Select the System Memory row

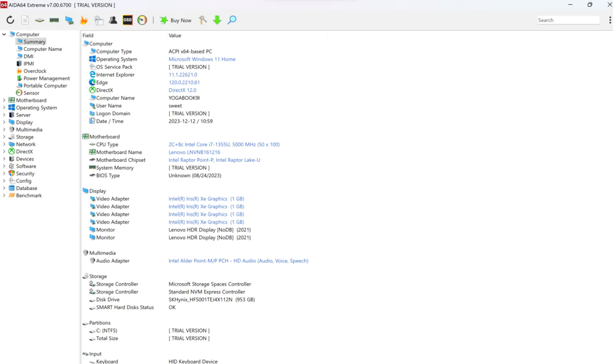point(205,168)
